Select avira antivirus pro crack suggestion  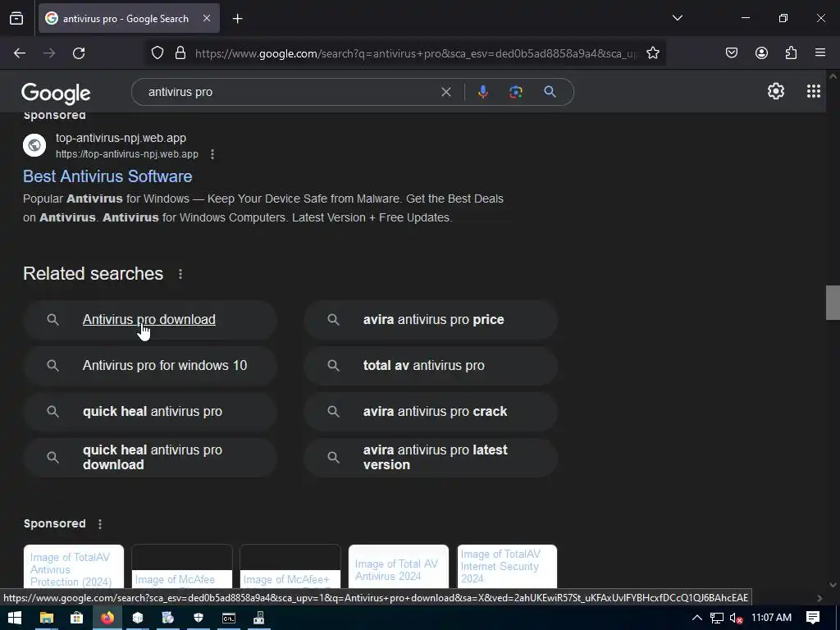click(431, 412)
